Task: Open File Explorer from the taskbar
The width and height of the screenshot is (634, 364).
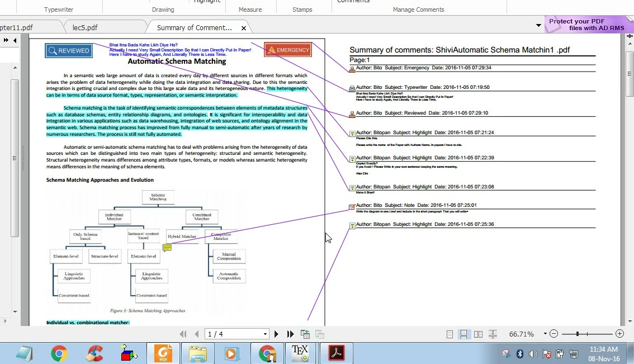Action: (198, 354)
